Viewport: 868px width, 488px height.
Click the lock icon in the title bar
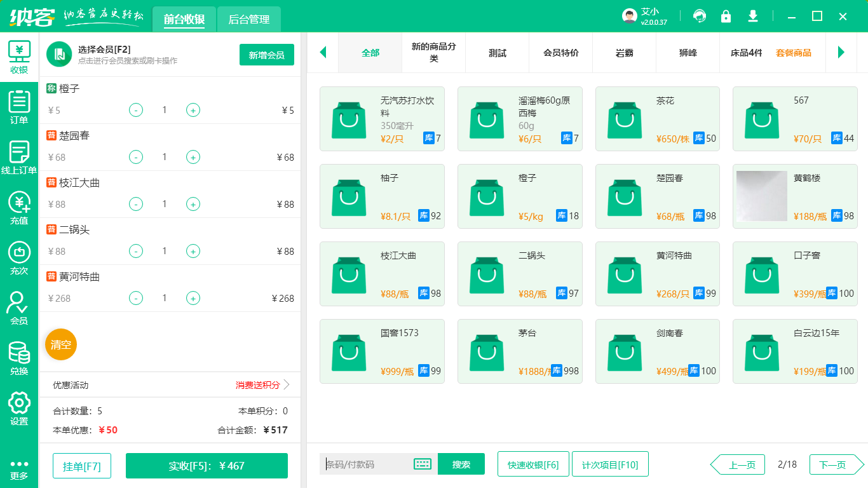[x=726, y=16]
